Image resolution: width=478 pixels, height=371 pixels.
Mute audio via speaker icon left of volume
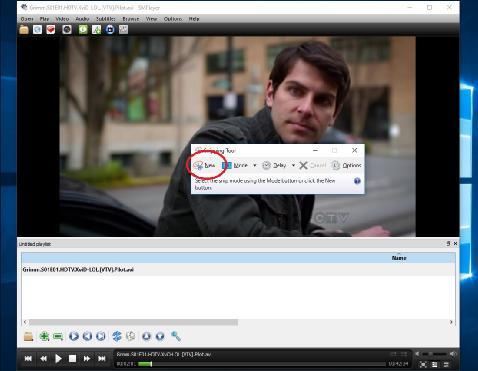click(x=417, y=354)
